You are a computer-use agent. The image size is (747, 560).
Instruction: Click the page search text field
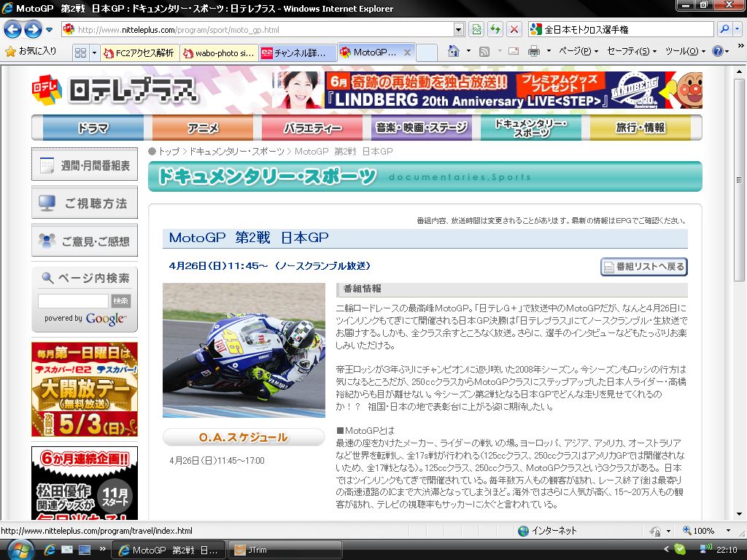tap(74, 301)
